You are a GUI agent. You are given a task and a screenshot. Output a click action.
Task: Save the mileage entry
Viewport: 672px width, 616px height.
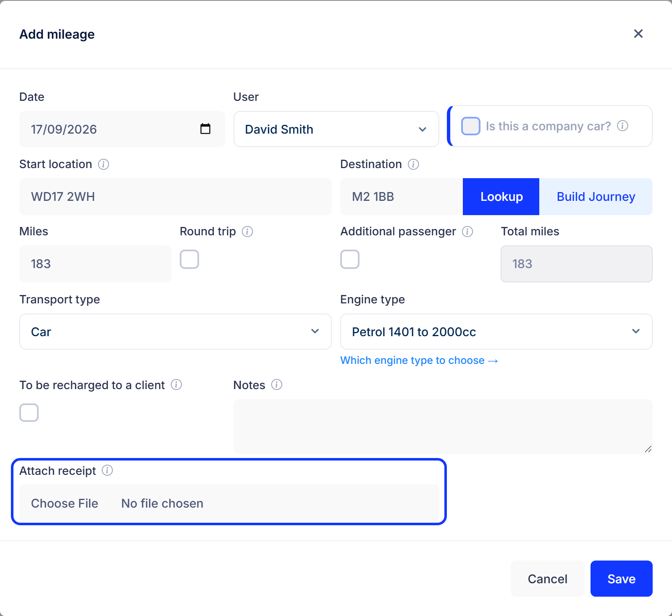point(621,579)
